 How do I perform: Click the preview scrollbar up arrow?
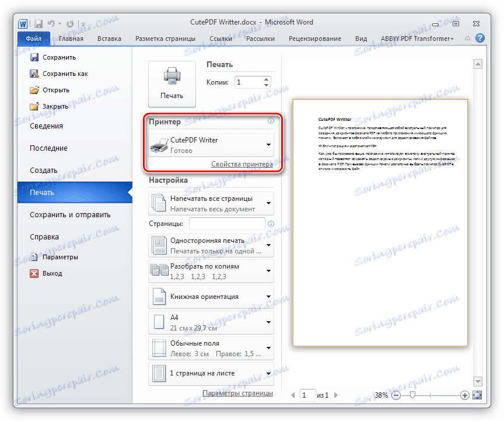(x=478, y=64)
